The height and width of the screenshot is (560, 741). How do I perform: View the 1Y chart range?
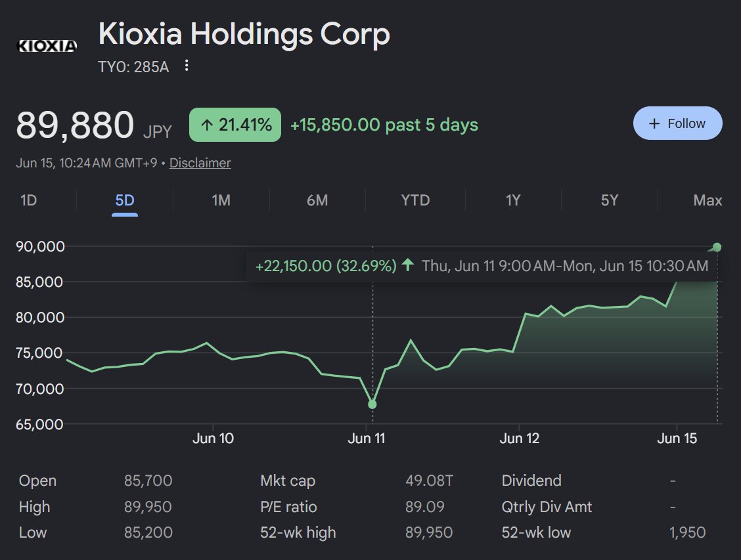click(513, 200)
